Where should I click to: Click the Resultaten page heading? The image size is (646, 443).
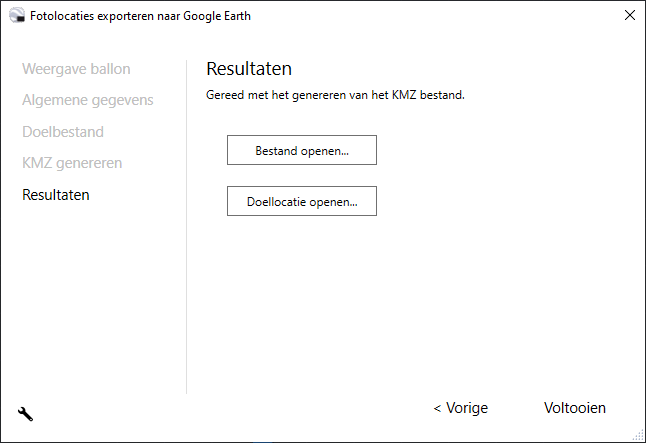249,69
